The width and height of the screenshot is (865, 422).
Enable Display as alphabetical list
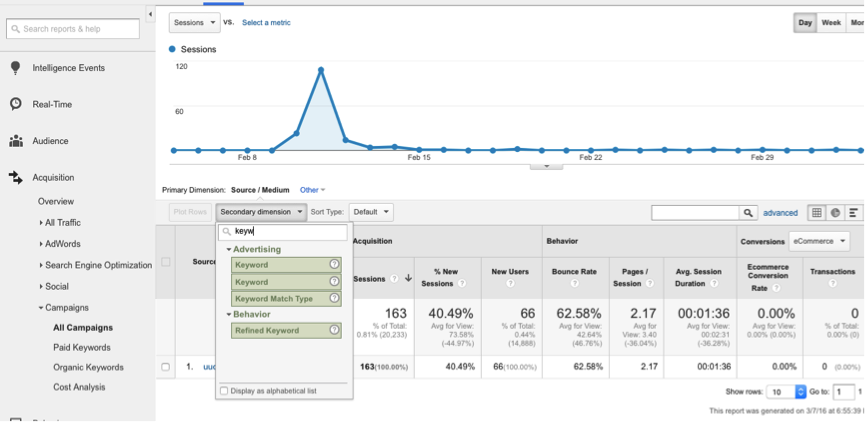pyautogui.click(x=224, y=391)
